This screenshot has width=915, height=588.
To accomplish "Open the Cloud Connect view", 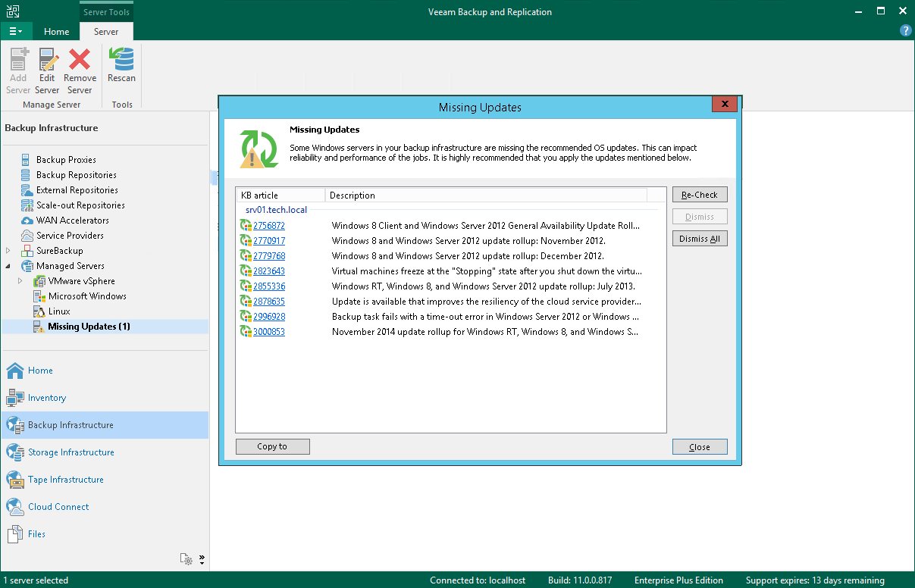I will [x=105, y=507].
